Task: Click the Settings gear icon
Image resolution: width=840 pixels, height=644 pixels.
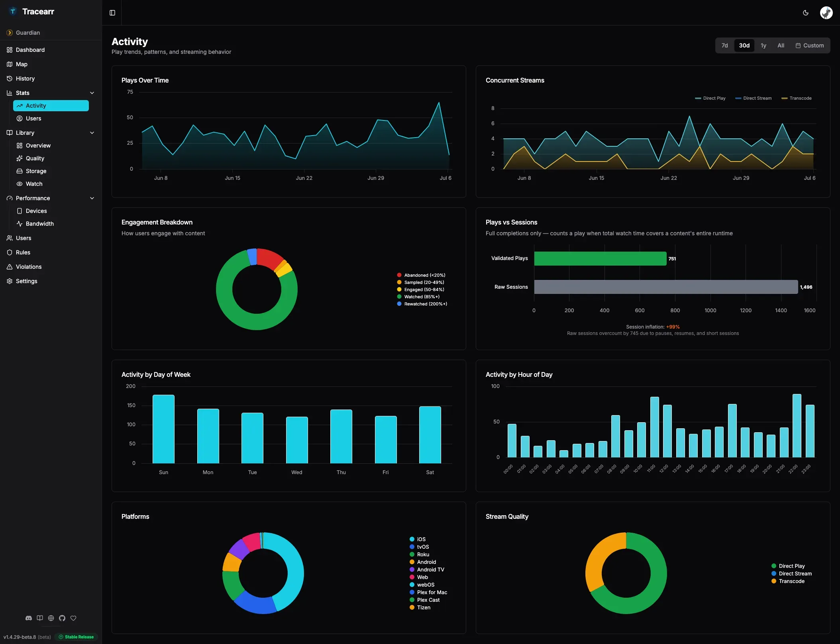Action: click(10, 281)
